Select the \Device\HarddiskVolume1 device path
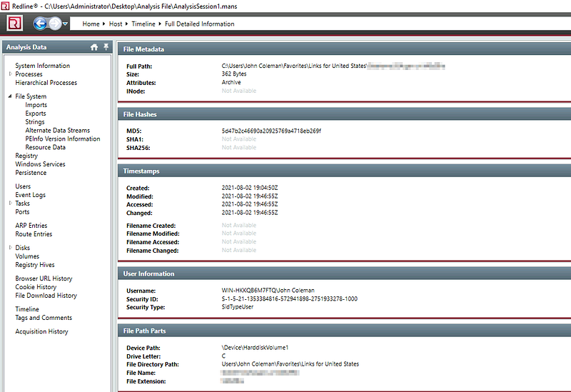The image size is (571, 392). pos(255,348)
